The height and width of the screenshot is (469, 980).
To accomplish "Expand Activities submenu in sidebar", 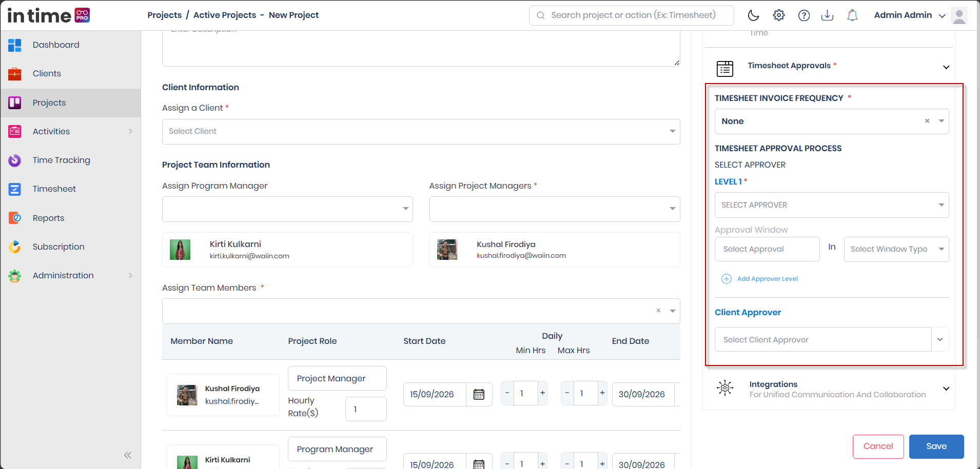I will click(x=130, y=131).
